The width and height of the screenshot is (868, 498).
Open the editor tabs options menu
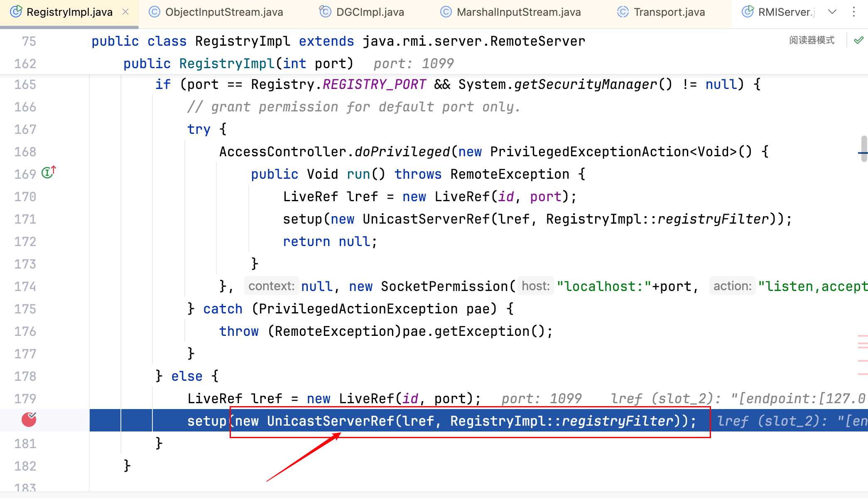[x=853, y=12]
